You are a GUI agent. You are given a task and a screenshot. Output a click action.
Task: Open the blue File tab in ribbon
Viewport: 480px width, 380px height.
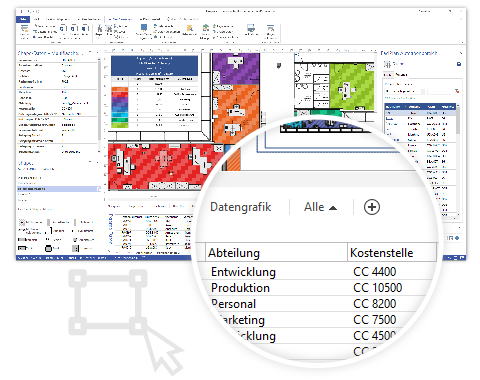coord(23,19)
